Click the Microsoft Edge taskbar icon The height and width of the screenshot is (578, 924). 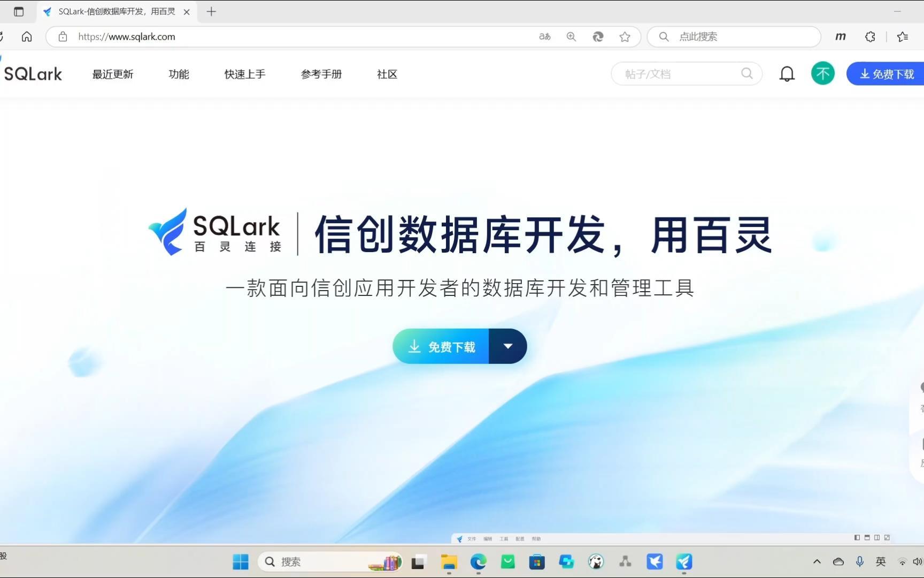[x=478, y=561]
